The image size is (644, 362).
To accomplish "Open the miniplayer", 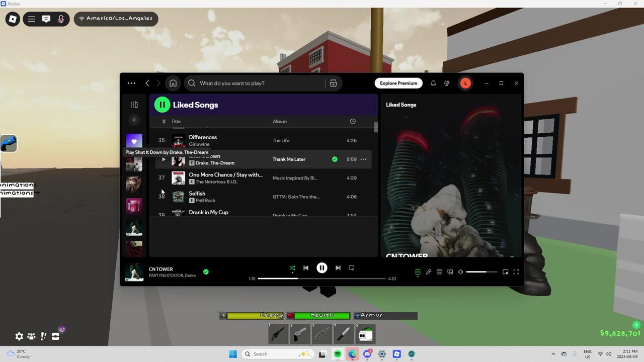I will point(505,272).
